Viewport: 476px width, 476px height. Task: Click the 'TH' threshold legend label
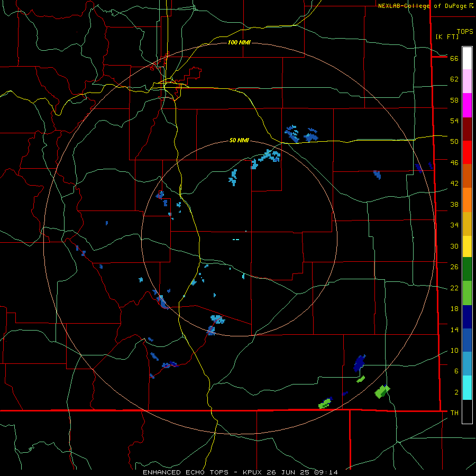[x=454, y=413]
